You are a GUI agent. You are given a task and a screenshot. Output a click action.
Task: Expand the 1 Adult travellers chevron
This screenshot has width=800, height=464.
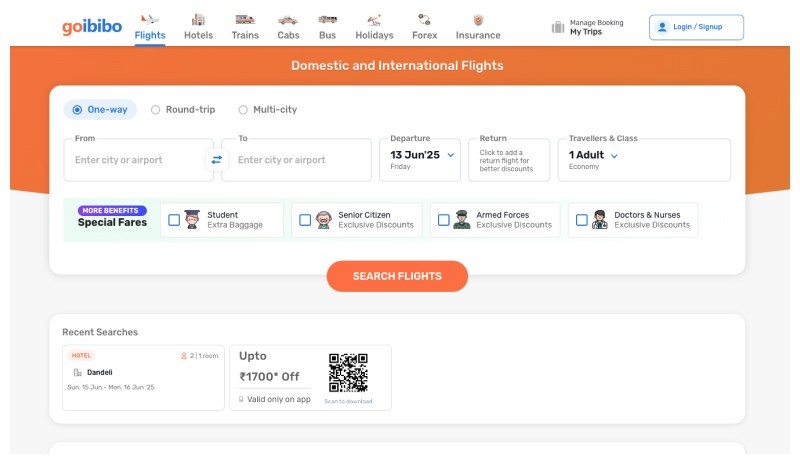[614, 156]
